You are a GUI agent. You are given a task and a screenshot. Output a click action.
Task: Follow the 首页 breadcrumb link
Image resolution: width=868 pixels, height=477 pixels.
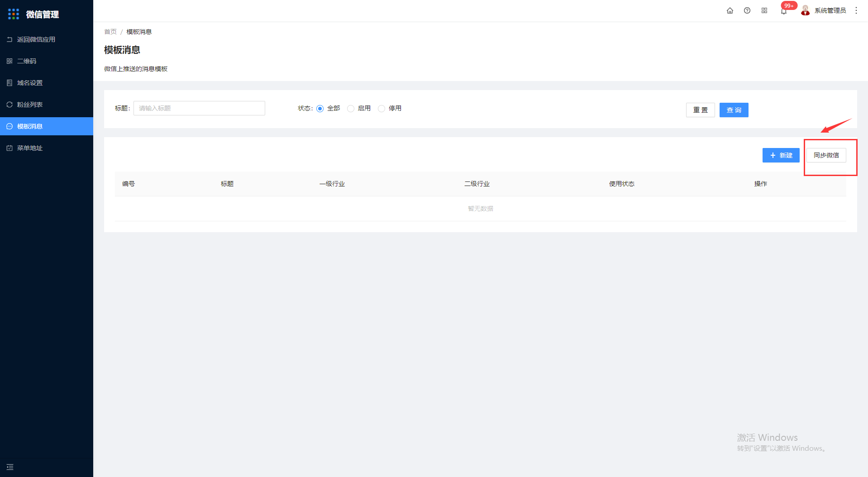pyautogui.click(x=110, y=32)
